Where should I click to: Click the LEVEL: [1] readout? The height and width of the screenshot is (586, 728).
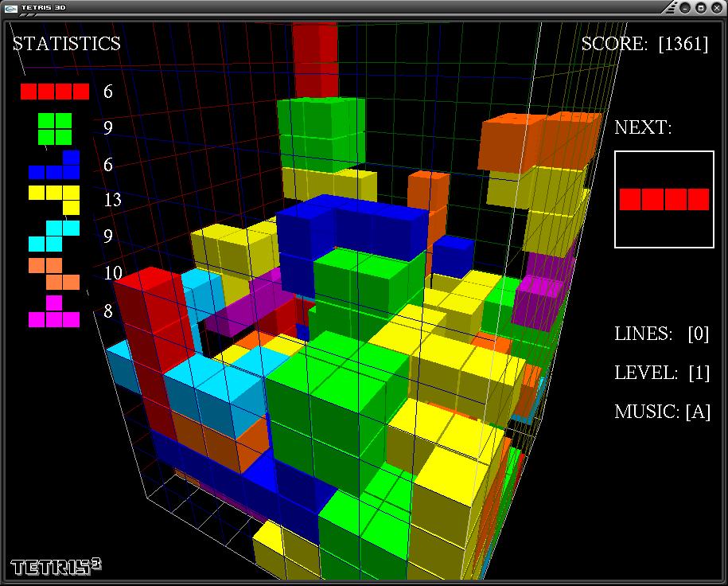662,373
